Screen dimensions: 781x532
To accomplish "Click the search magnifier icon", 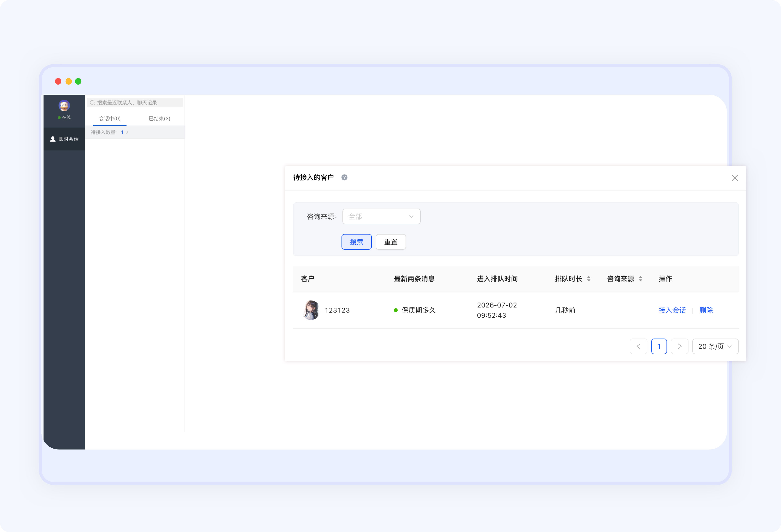I will [x=92, y=103].
